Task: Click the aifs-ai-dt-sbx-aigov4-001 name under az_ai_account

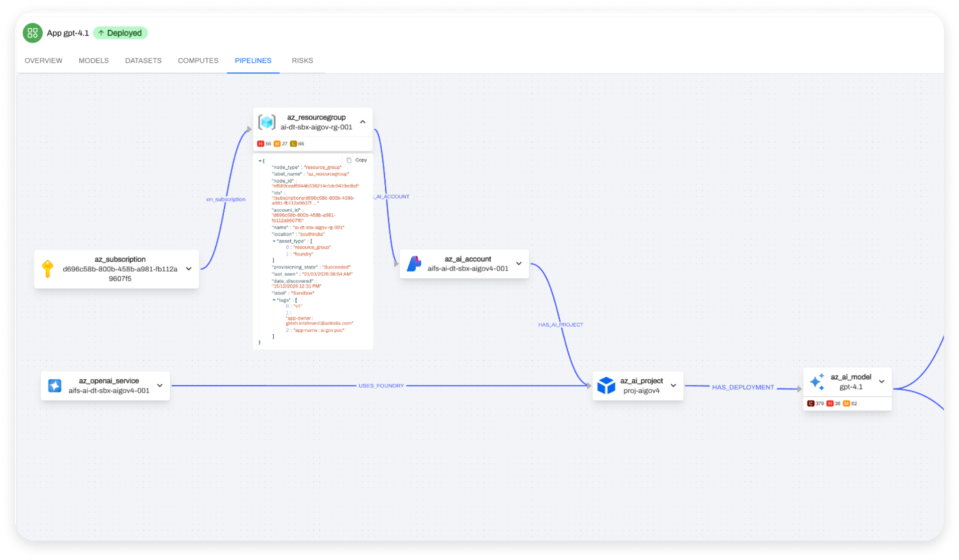Action: point(468,269)
